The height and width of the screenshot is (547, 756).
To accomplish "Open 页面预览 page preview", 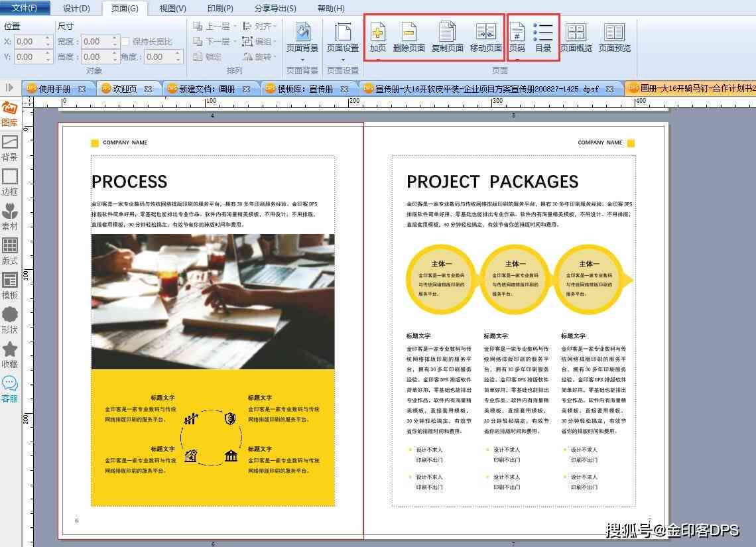I will point(614,36).
